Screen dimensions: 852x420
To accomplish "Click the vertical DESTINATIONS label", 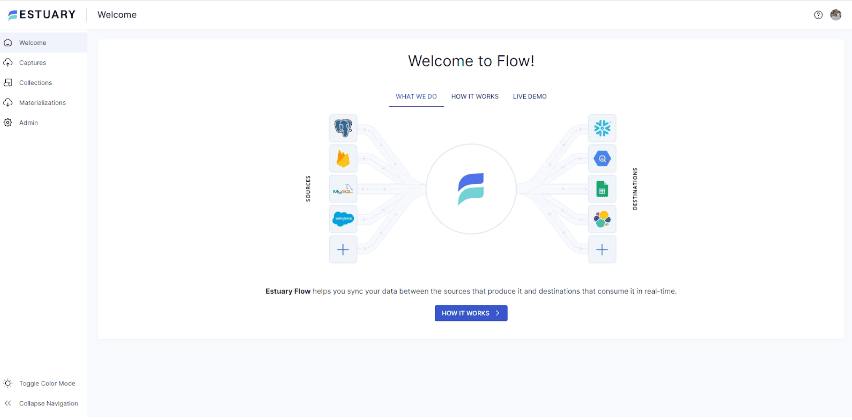I will tap(635, 189).
